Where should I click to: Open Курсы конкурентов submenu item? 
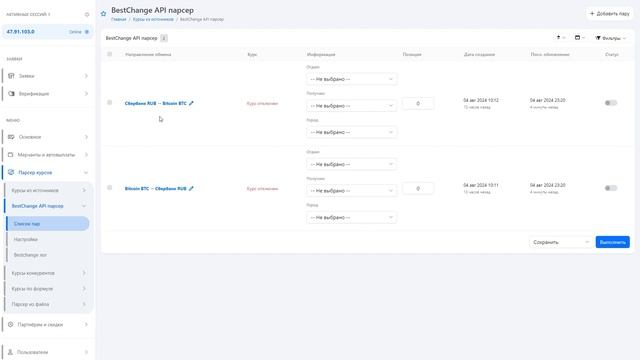point(48,273)
